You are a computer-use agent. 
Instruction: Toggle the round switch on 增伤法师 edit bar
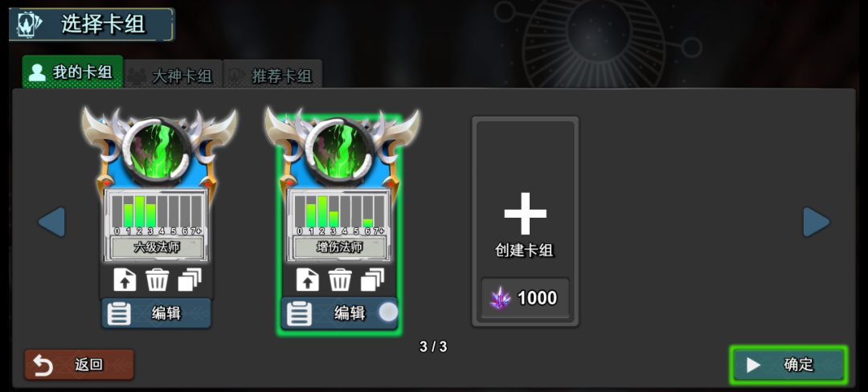[388, 312]
